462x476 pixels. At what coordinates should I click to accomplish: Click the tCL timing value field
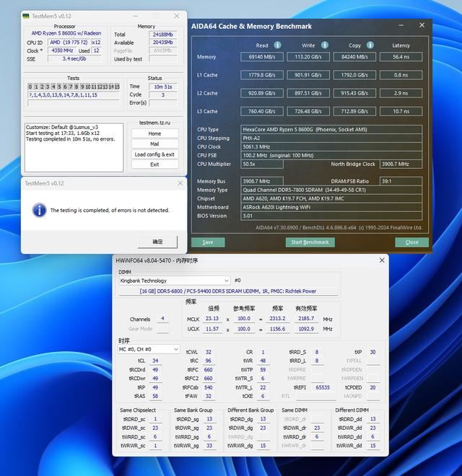155,361
